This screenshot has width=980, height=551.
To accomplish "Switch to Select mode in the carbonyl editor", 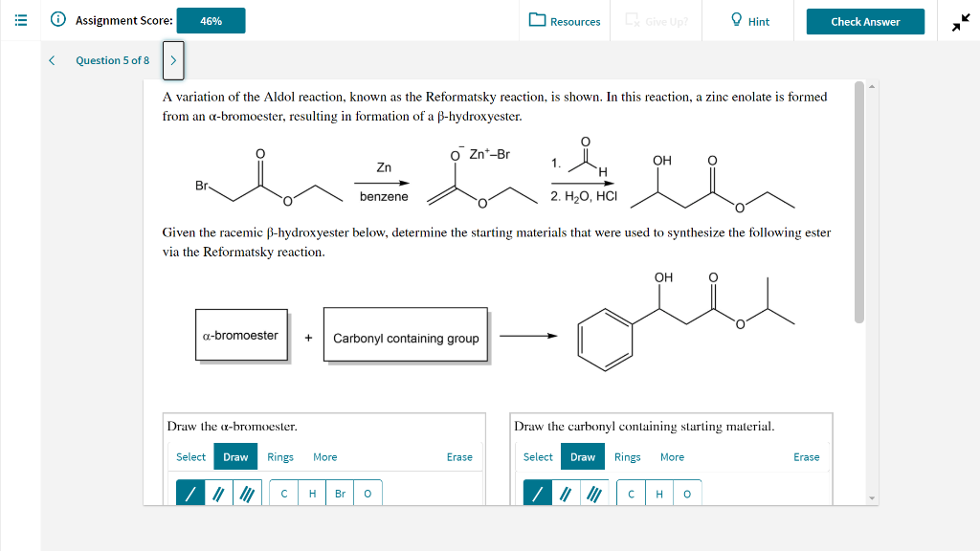I will (x=538, y=457).
